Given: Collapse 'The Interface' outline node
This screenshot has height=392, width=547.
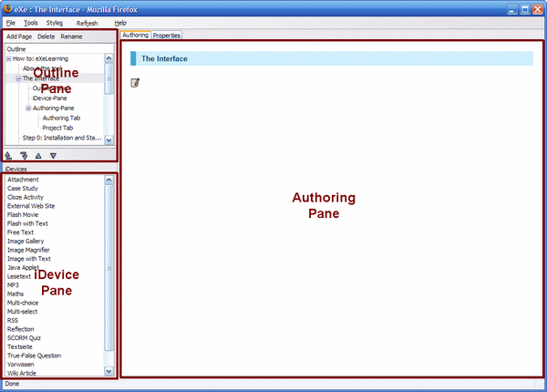Looking at the screenshot, I should point(18,78).
